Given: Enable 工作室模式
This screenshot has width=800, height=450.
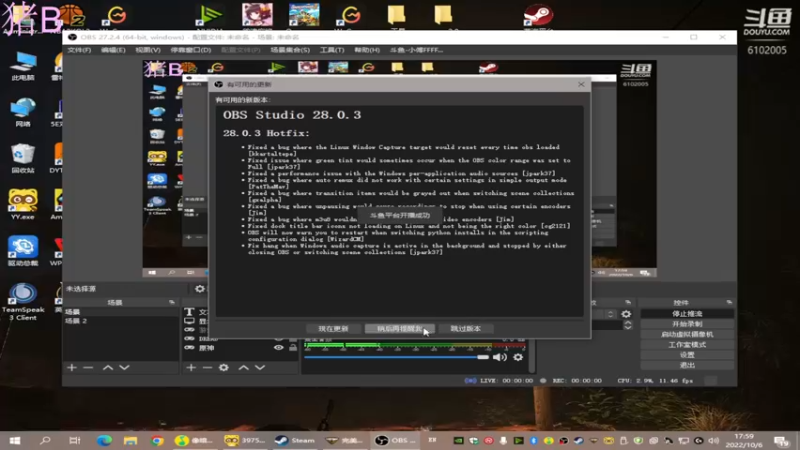Looking at the screenshot, I should (687, 344).
